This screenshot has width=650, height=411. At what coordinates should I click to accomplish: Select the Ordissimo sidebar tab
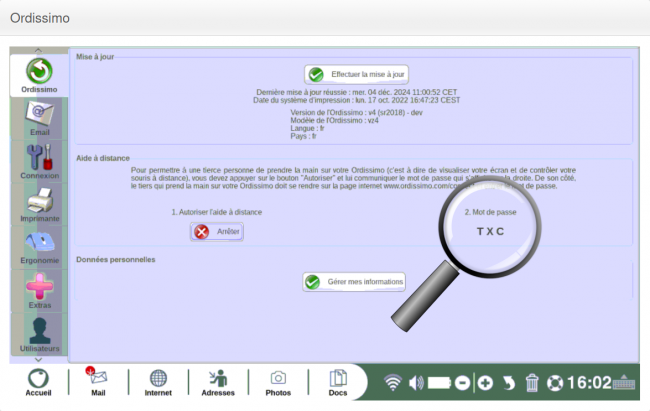pos(39,76)
